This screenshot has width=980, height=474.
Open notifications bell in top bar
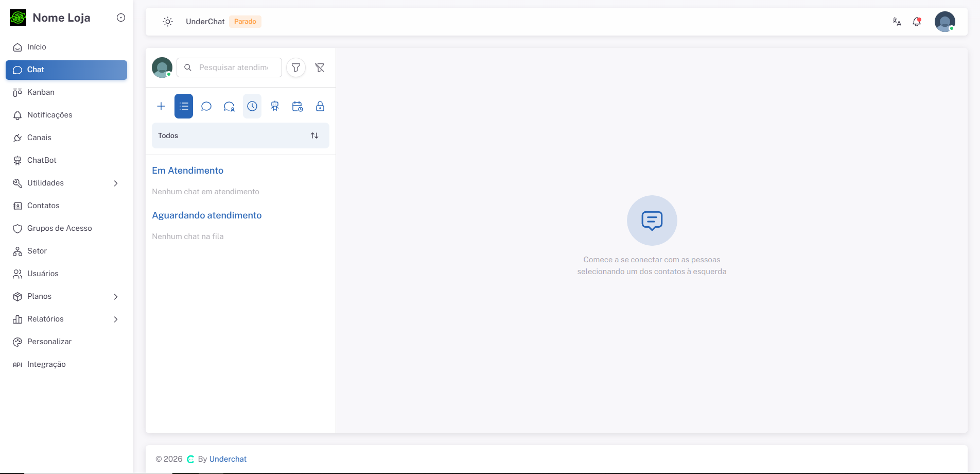pos(917,22)
